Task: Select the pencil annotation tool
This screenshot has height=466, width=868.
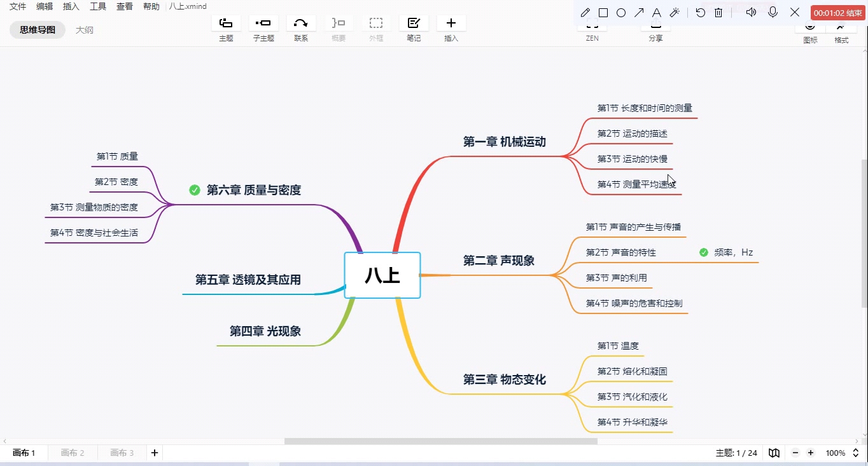Action: [585, 13]
